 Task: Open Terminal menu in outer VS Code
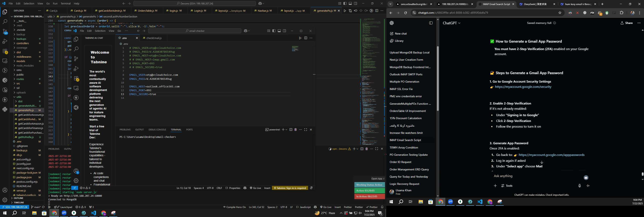(65, 3)
